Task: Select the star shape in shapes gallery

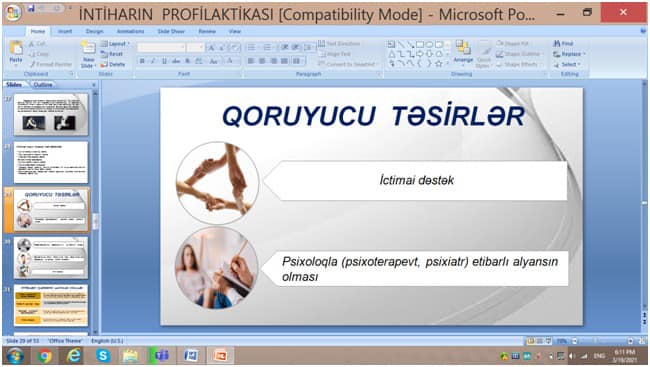Action: pyautogui.click(x=439, y=63)
